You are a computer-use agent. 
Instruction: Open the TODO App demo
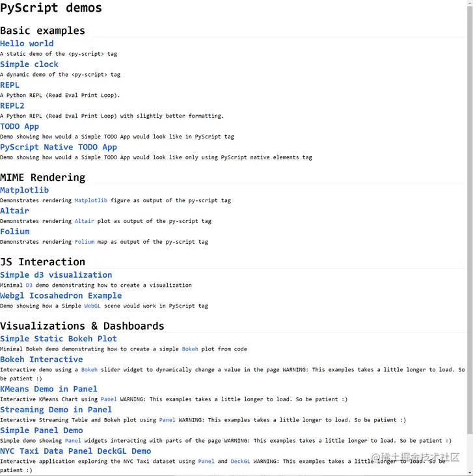20,126
